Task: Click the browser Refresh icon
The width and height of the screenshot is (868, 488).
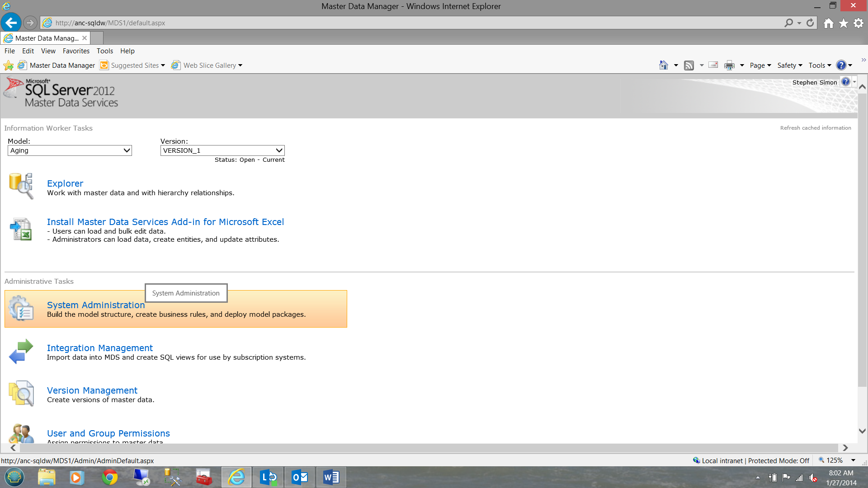Action: click(x=810, y=23)
